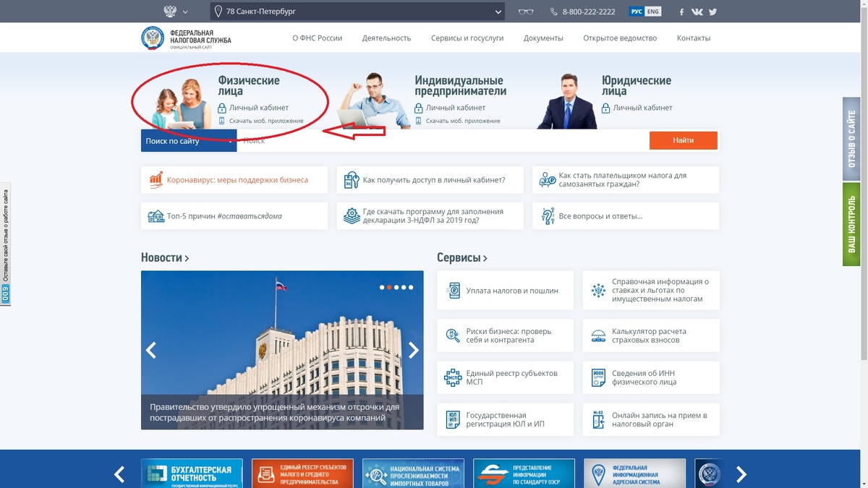
Task: Open the Открытое ведомство menu
Action: [620, 38]
